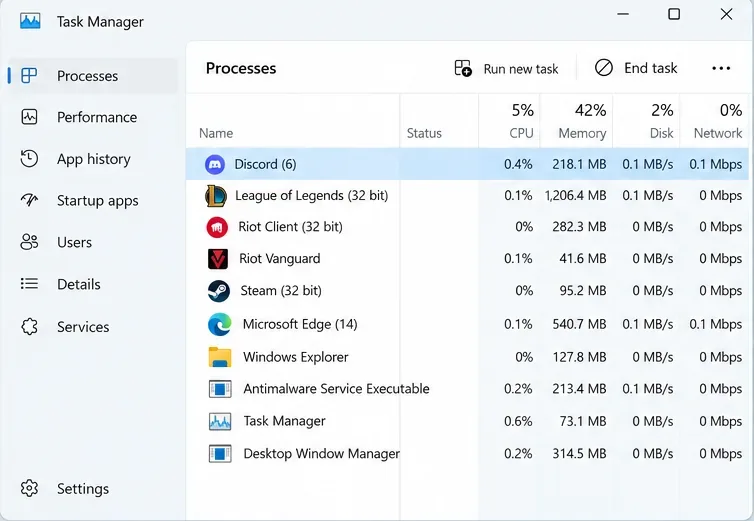Click the 282.3 MB memory value

coord(579,227)
